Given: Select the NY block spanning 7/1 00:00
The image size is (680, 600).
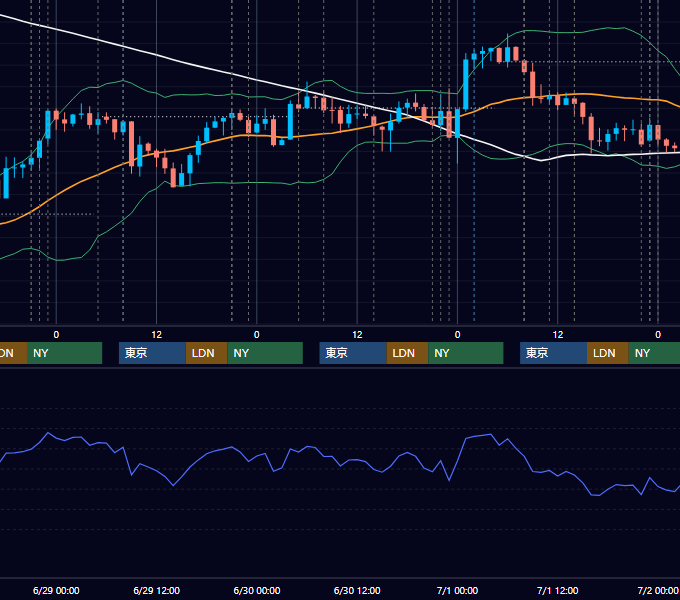Looking at the screenshot, I should tap(466, 353).
